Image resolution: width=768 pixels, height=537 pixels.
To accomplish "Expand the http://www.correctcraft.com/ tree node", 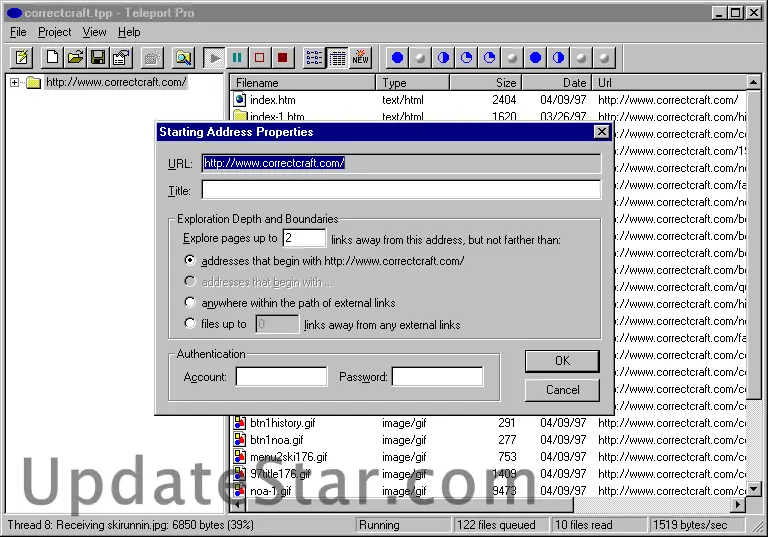I will 15,82.
